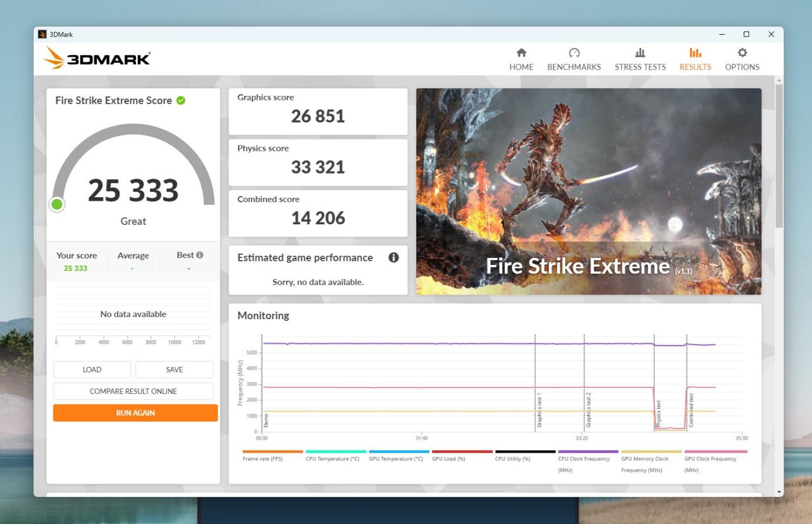Toggle Frame rate (FPS) legend item
The height and width of the screenshot is (524, 812).
[273, 456]
